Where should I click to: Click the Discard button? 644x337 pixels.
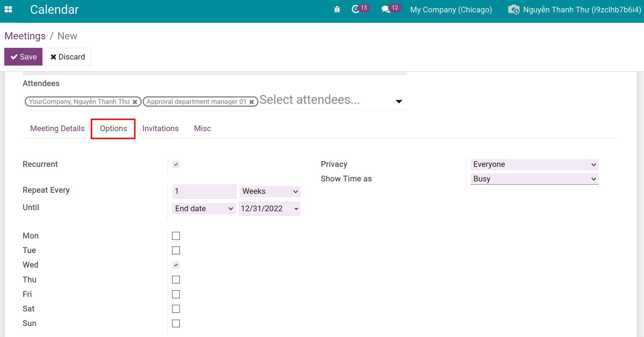pyautogui.click(x=68, y=57)
